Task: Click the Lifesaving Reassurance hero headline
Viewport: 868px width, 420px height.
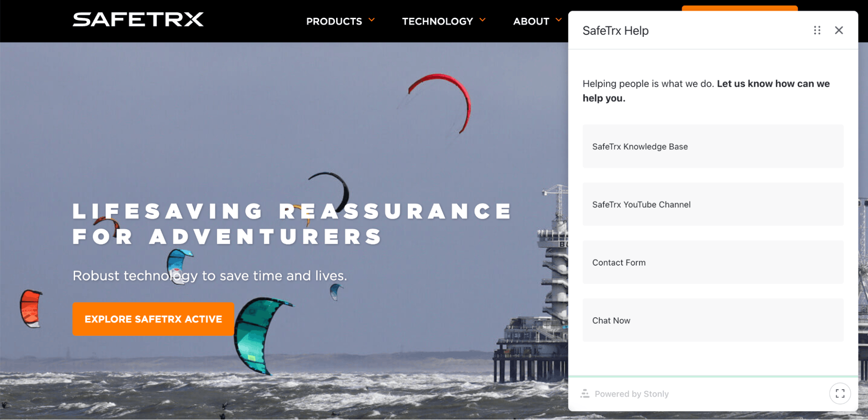Action: (x=292, y=224)
